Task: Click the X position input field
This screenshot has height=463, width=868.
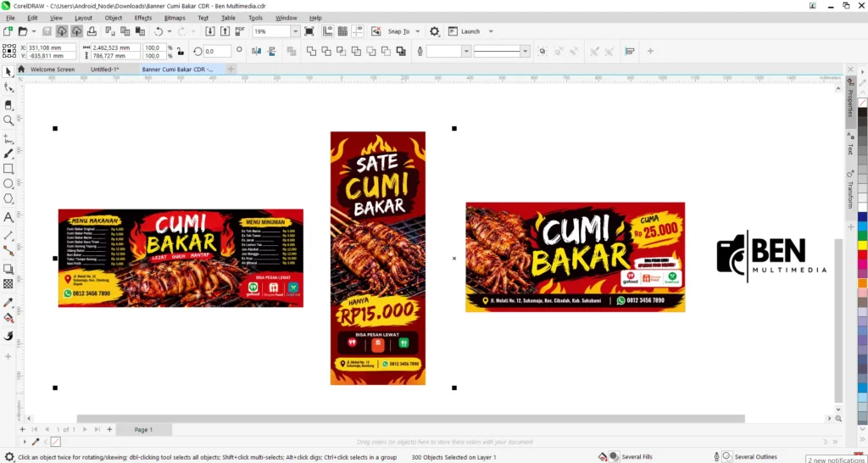Action: pyautogui.click(x=52, y=47)
